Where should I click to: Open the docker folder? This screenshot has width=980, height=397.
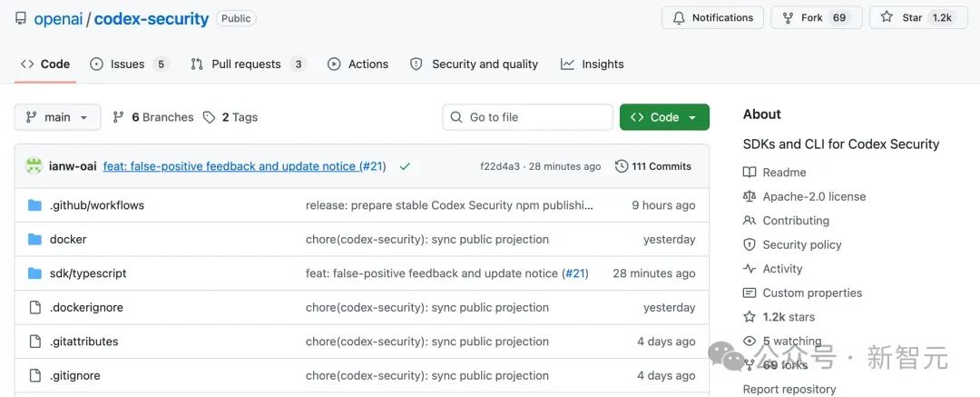coord(68,239)
